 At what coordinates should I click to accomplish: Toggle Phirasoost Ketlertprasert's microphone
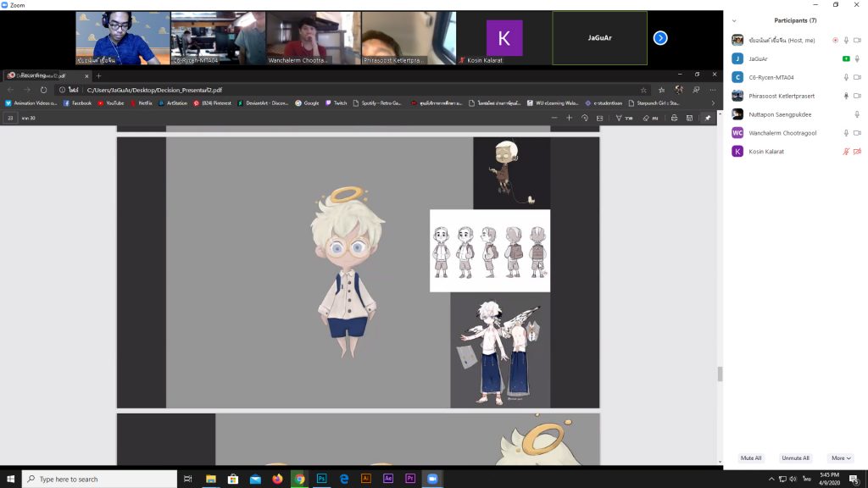pyautogui.click(x=845, y=96)
